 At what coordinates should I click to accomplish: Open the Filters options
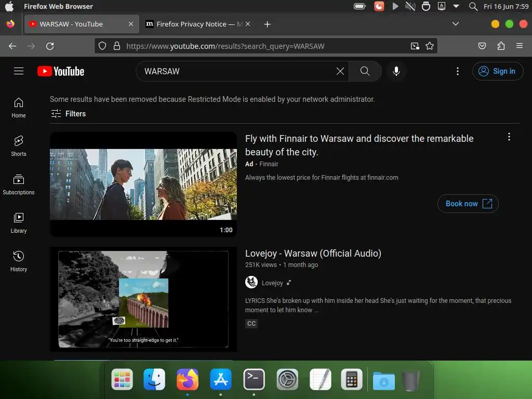pyautogui.click(x=68, y=114)
